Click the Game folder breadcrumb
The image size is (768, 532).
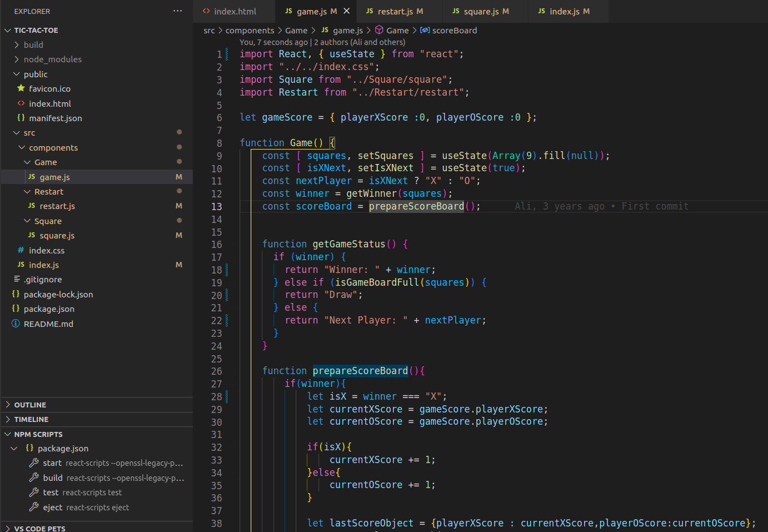pyautogui.click(x=296, y=31)
